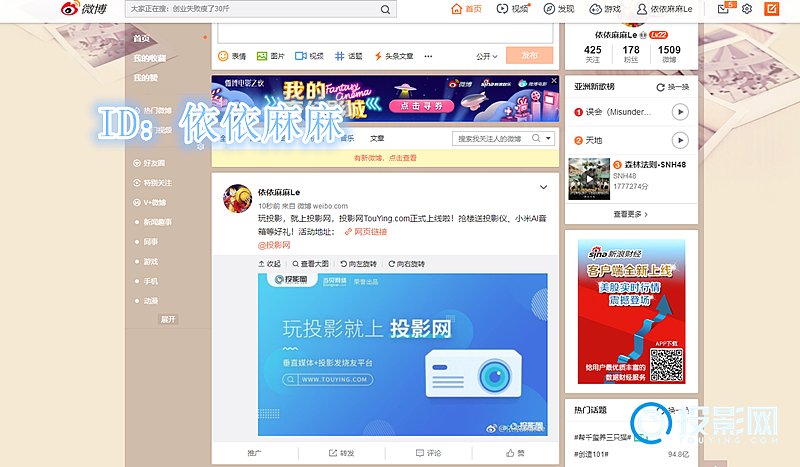Add a 话题 hashtag topic
800x467 pixels.
coord(348,56)
